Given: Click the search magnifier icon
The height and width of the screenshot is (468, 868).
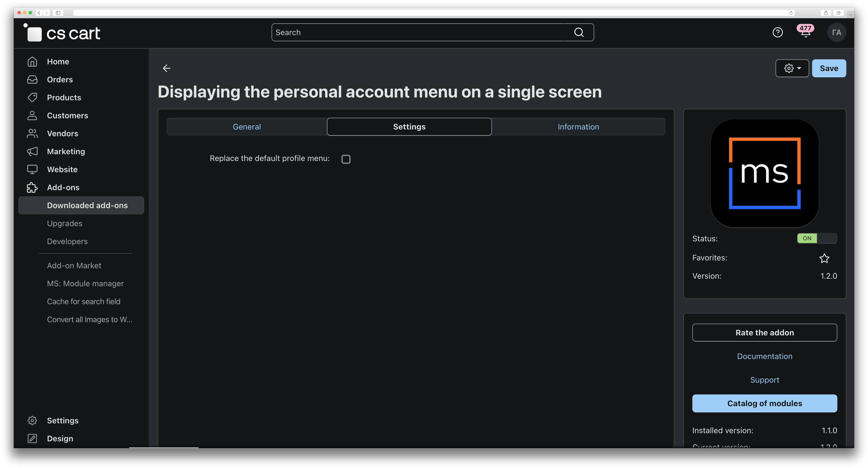Looking at the screenshot, I should 578,32.
